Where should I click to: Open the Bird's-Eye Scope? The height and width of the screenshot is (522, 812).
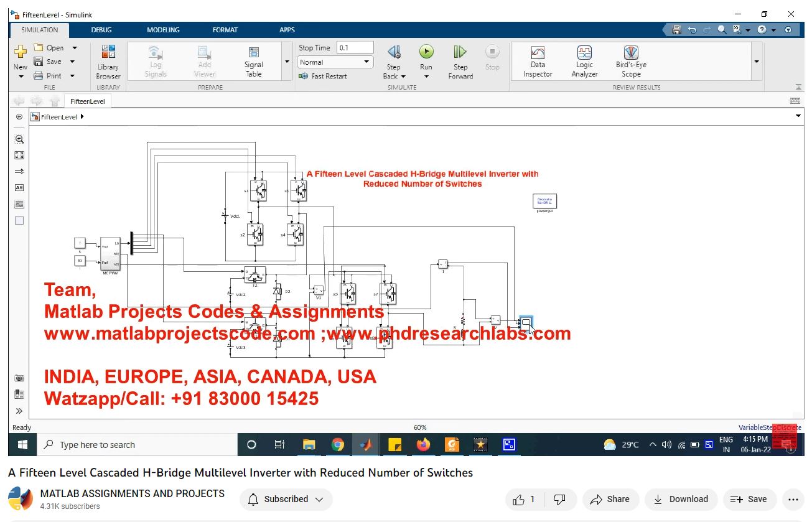631,62
